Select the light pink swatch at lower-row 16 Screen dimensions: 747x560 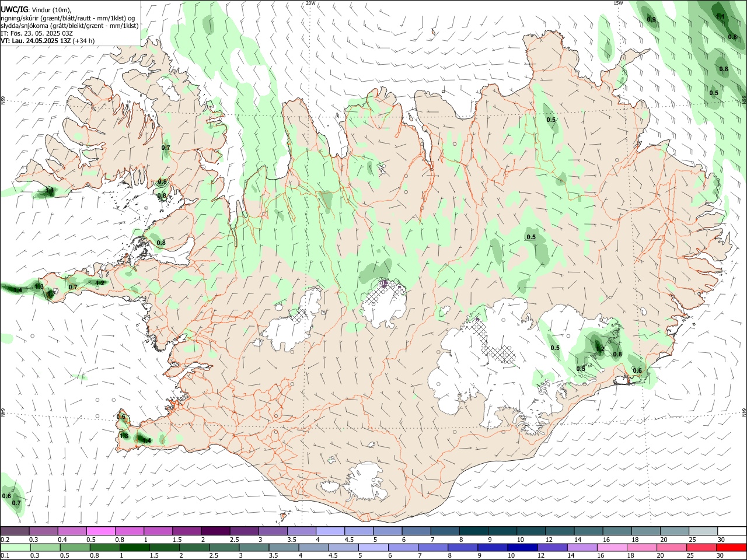point(612,547)
